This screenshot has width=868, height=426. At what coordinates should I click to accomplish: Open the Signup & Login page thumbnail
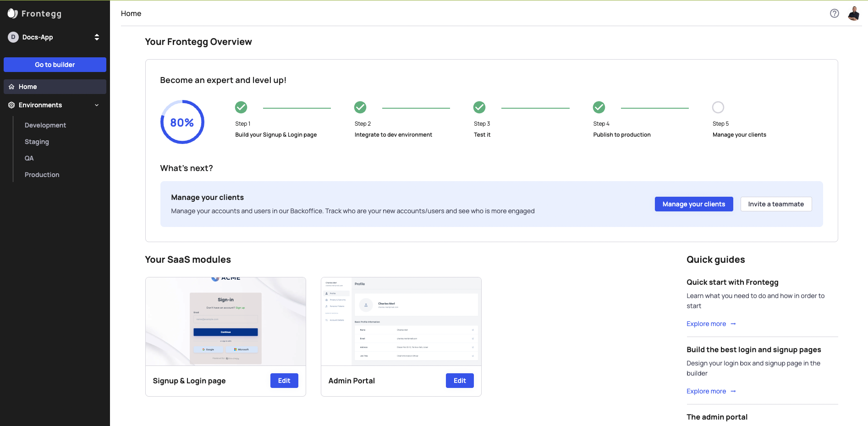coord(225,321)
